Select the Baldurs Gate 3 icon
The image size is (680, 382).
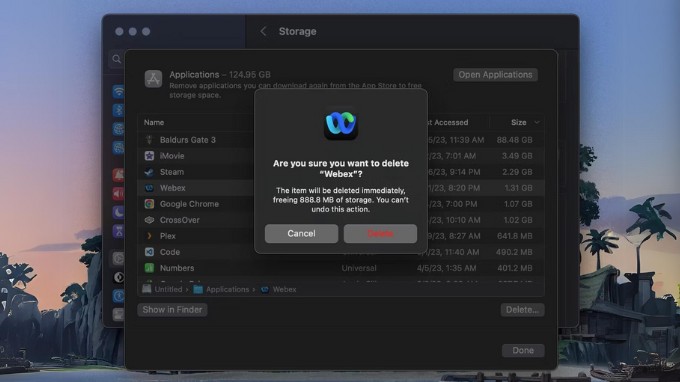point(149,140)
